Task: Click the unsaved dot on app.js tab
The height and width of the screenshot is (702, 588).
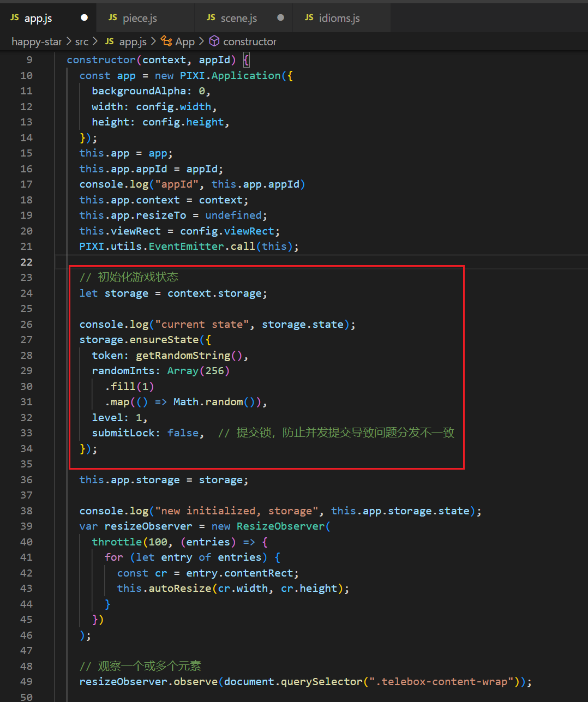Action: [x=84, y=17]
